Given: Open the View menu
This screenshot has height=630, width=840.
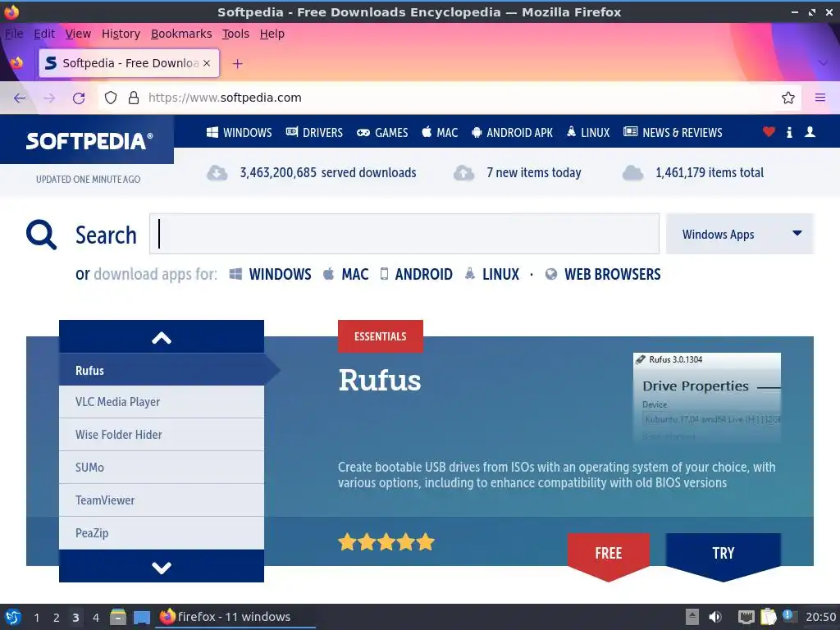Looking at the screenshot, I should point(78,34).
